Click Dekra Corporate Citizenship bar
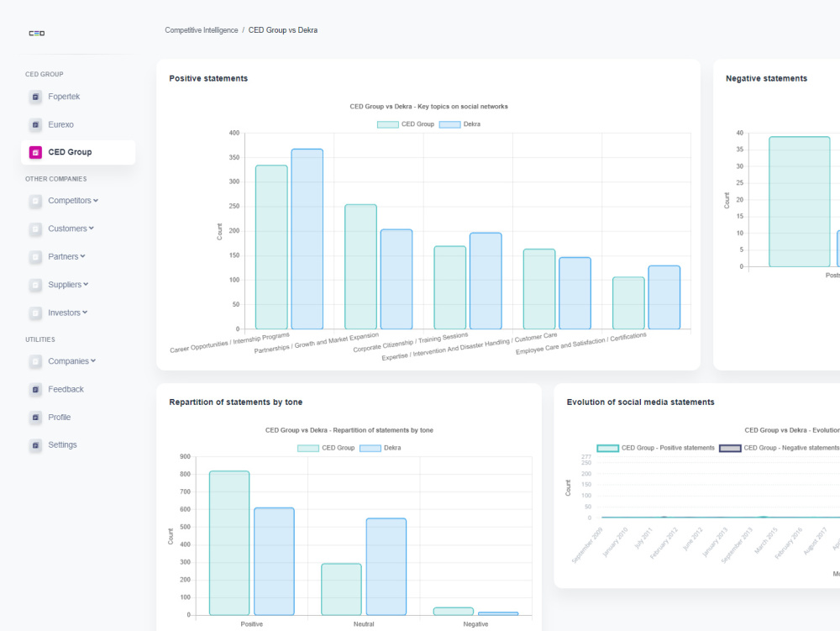 (486, 281)
